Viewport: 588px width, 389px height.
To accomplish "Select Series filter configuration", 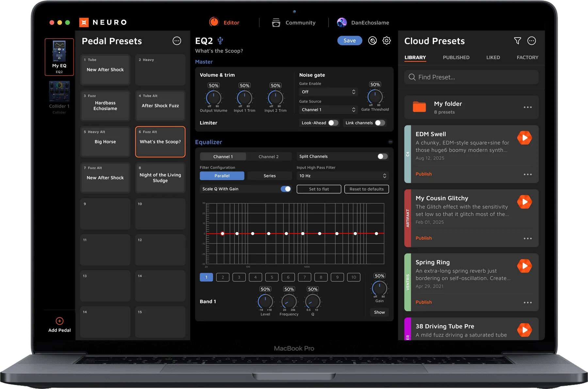I will [269, 176].
